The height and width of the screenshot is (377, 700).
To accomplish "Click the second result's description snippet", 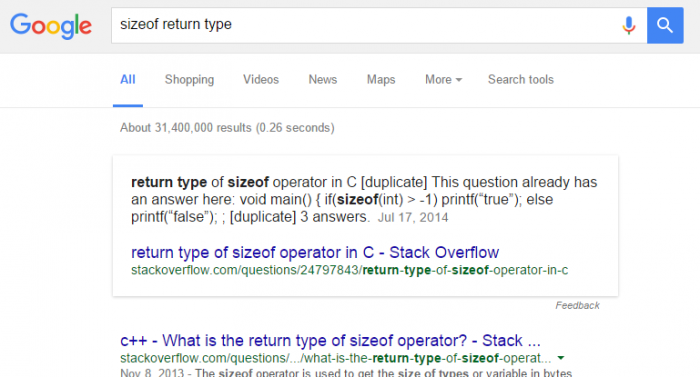I will coord(346,373).
